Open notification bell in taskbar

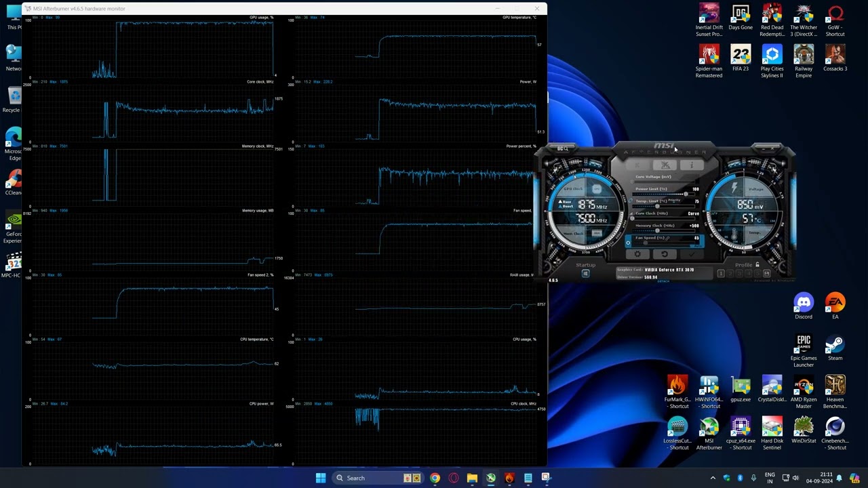pos(840,478)
